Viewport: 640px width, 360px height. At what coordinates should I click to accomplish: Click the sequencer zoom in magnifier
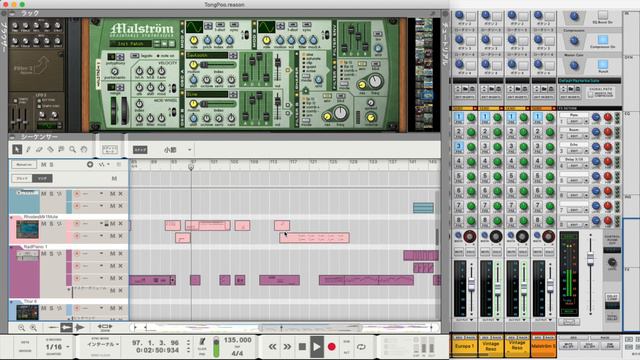[x=33, y=327]
